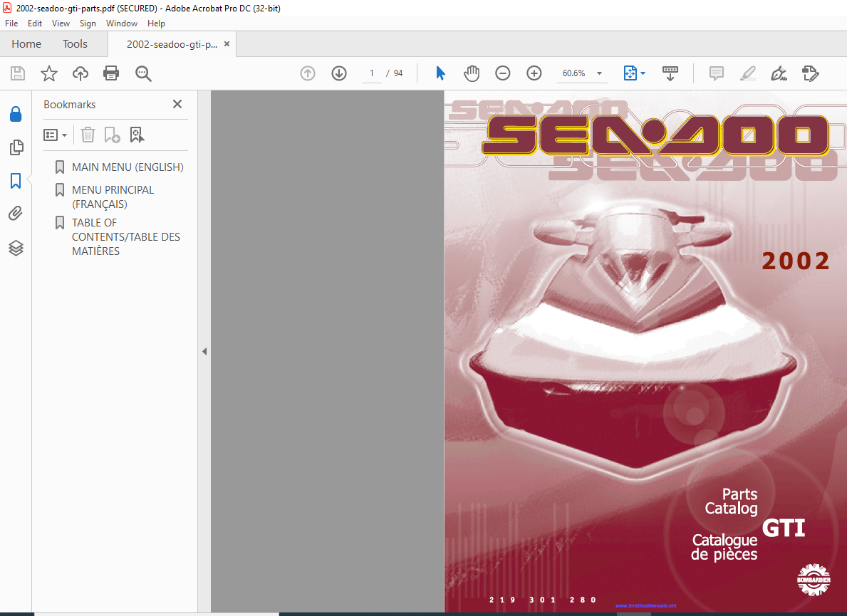The image size is (847, 616).
Task: Add a new bookmark icon
Action: coord(112,135)
